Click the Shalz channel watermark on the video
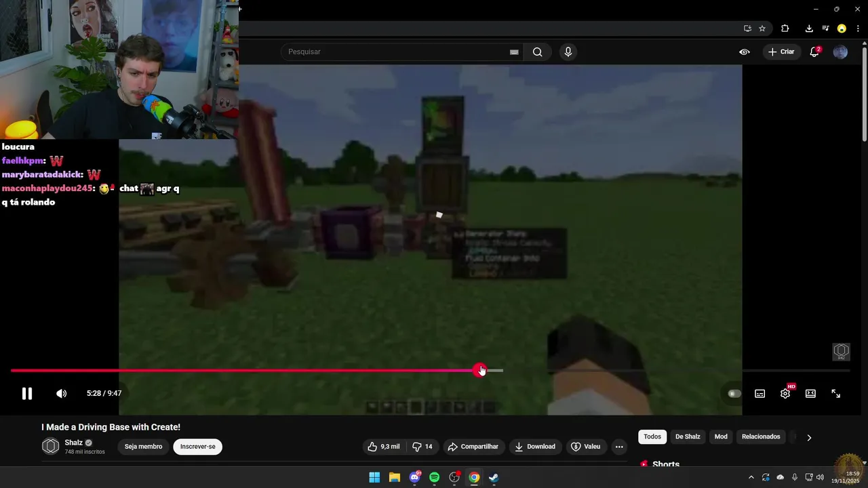The width and height of the screenshot is (868, 488). pyautogui.click(x=842, y=352)
